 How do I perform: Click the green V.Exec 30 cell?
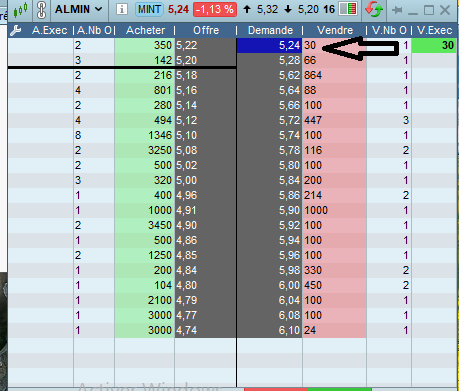click(x=434, y=45)
